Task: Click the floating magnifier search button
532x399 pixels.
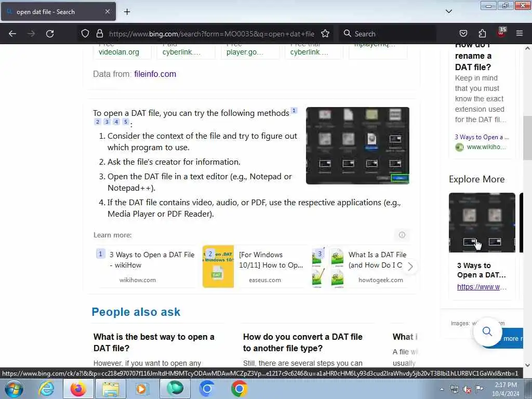Action: click(487, 331)
